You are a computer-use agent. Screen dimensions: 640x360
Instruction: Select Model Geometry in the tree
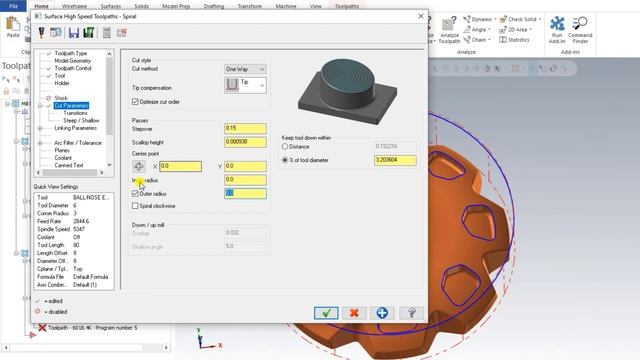[x=73, y=61]
